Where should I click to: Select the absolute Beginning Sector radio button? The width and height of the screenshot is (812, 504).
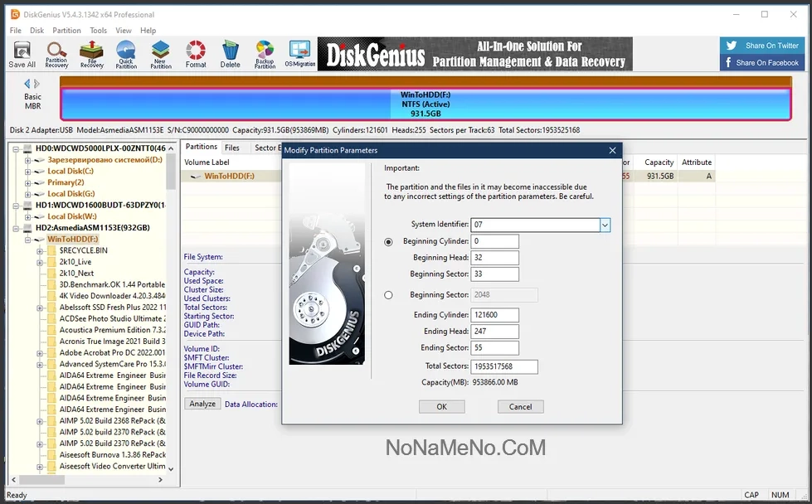click(389, 295)
